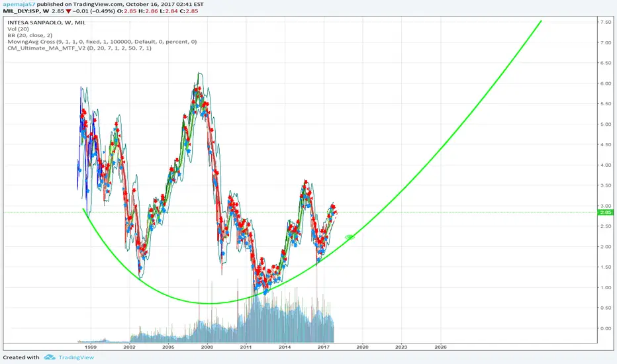The height and width of the screenshot is (364, 617).
Task: Click the 2023 time axis label
Action: coord(401,347)
